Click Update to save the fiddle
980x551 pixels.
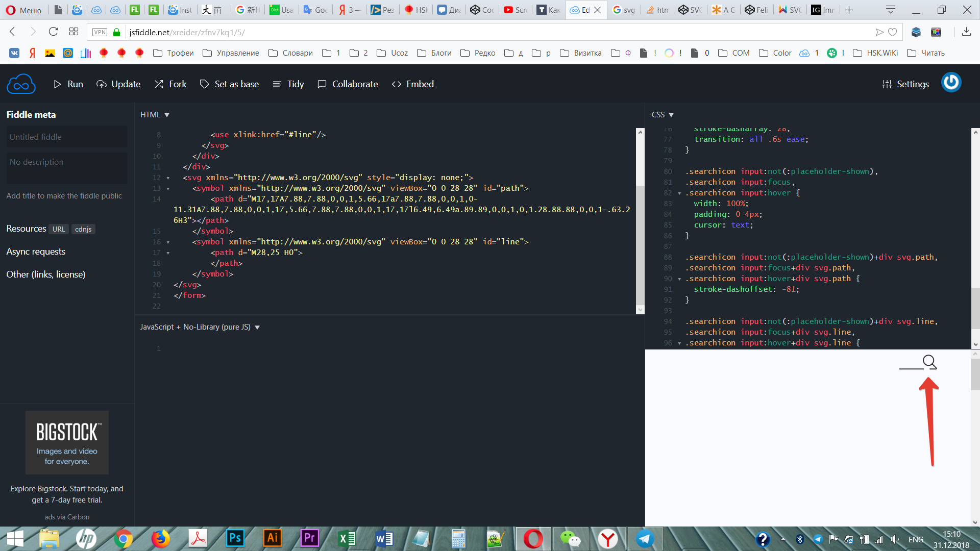[x=118, y=84]
